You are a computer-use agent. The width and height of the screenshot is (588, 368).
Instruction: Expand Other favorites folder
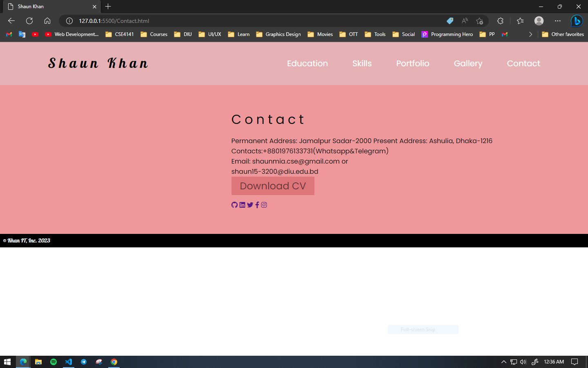[563, 34]
